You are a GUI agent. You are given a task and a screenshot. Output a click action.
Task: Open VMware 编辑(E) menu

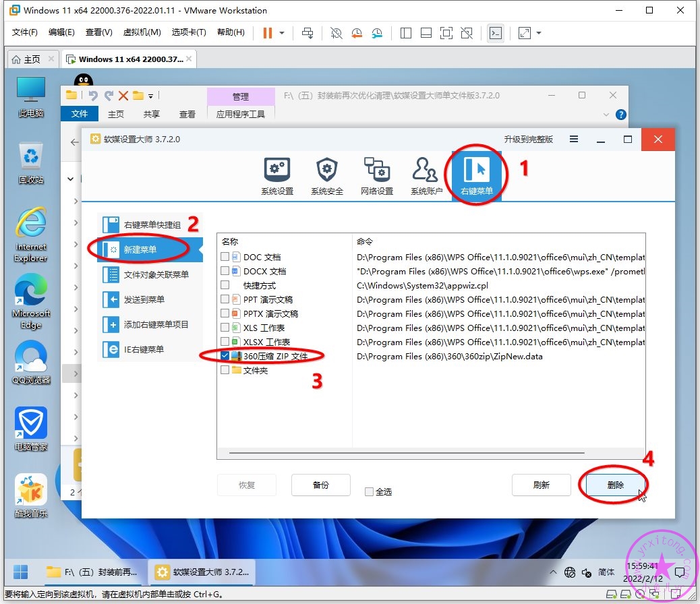pyautogui.click(x=61, y=32)
